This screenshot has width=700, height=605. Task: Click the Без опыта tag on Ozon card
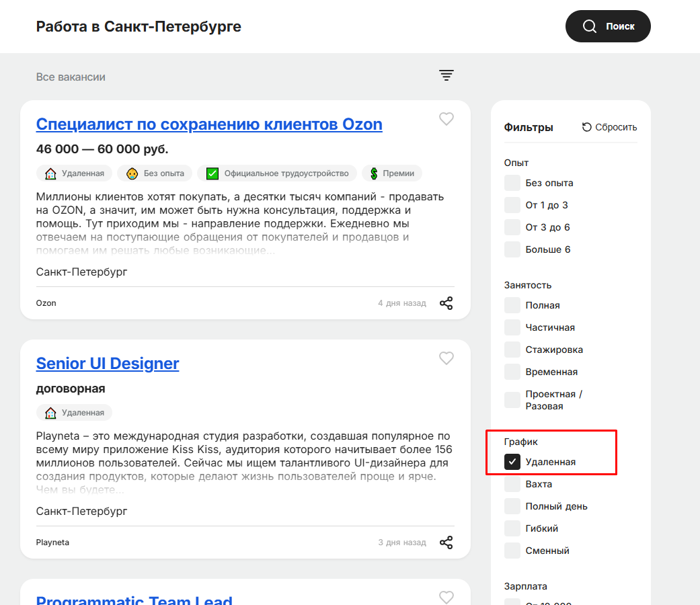(155, 173)
